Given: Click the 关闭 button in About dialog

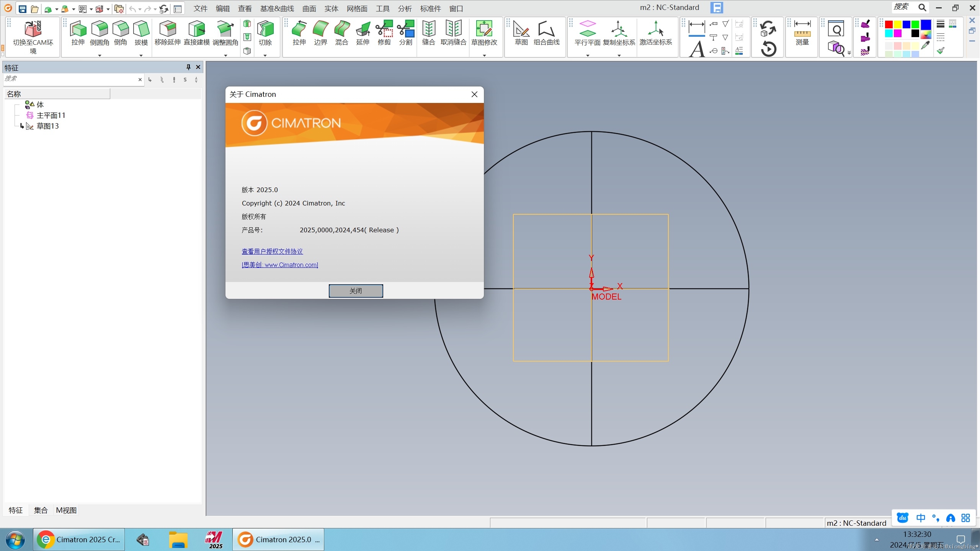Looking at the screenshot, I should coord(356,291).
